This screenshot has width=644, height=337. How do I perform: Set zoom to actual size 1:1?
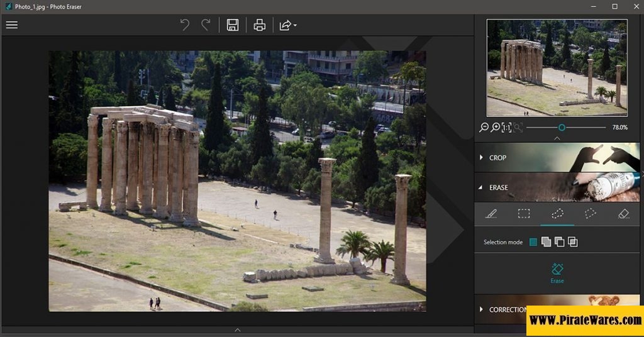[506, 127]
